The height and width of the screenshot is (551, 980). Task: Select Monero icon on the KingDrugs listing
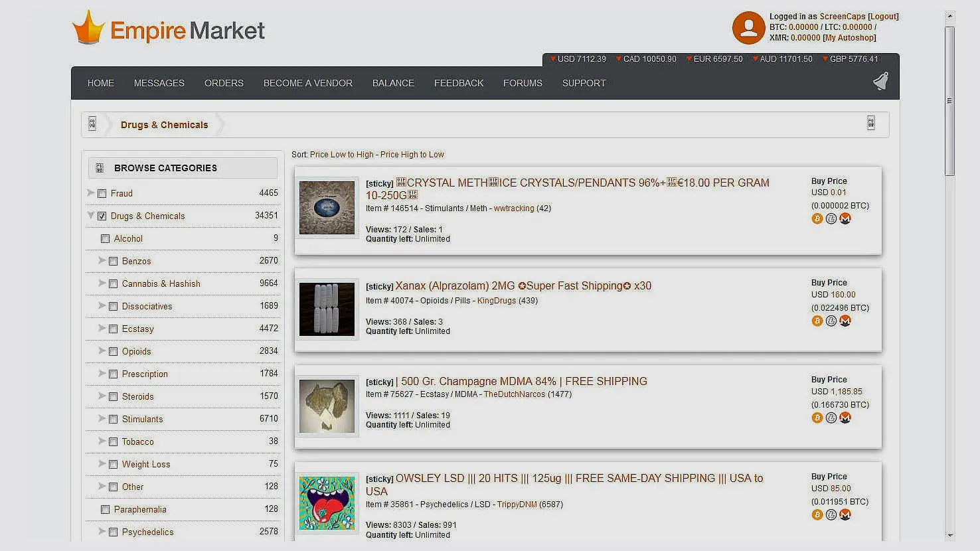(845, 321)
